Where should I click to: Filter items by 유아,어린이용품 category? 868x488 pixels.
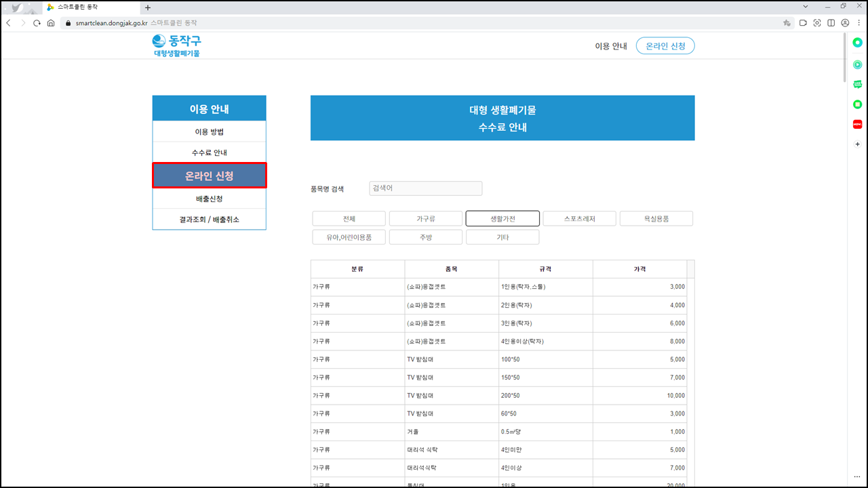349,237
